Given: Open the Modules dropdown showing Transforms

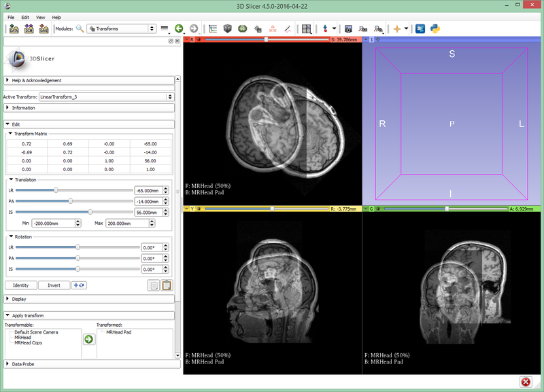Looking at the screenshot, I should click(121, 29).
